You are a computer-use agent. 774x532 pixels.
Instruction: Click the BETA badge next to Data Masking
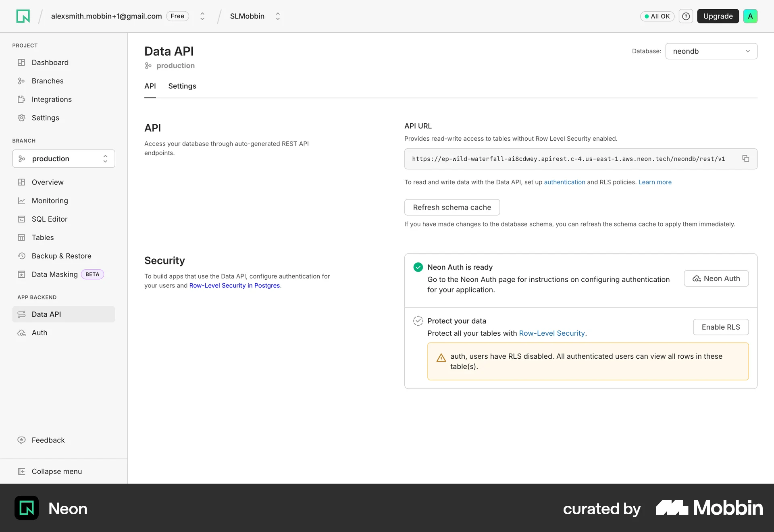coord(92,274)
